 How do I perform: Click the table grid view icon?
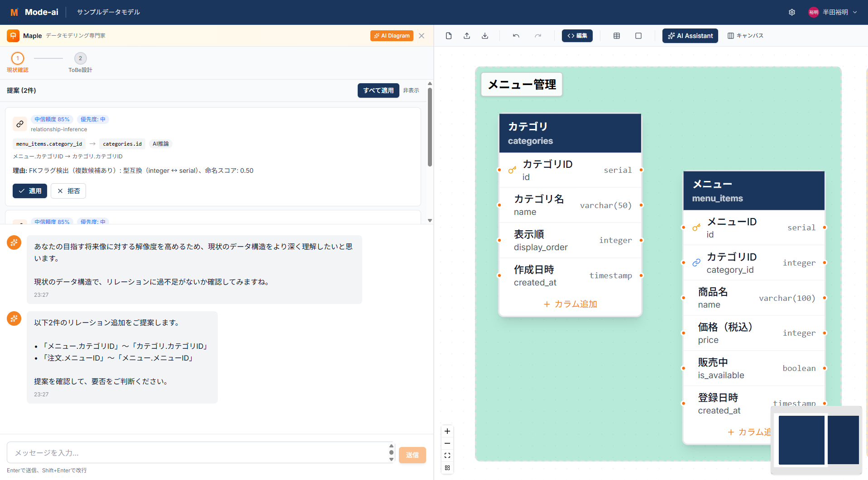tap(617, 36)
